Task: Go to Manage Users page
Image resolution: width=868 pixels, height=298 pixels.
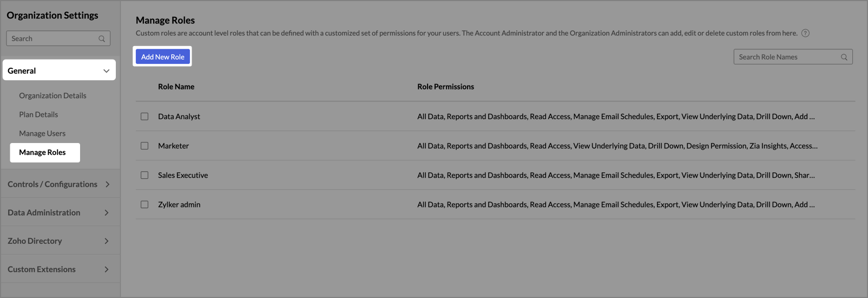Action: point(42,133)
